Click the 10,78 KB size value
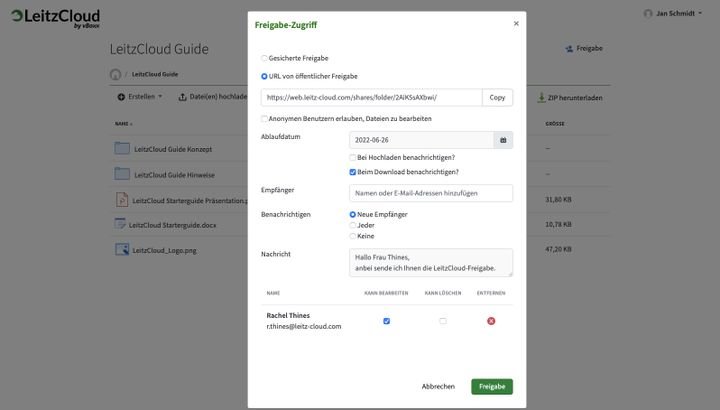720x410 pixels. [558, 225]
